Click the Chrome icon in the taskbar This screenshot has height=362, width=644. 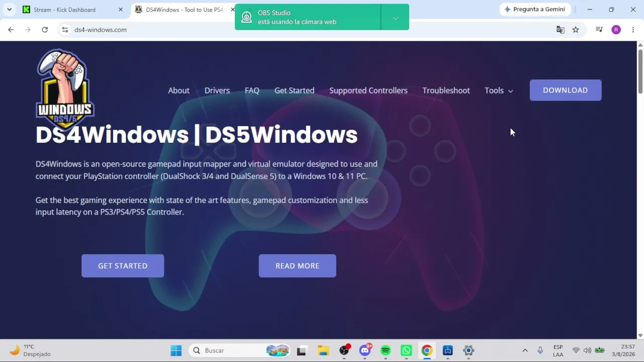427,350
